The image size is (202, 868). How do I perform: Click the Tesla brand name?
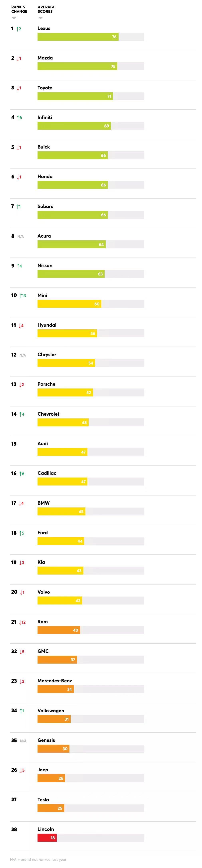(x=43, y=800)
